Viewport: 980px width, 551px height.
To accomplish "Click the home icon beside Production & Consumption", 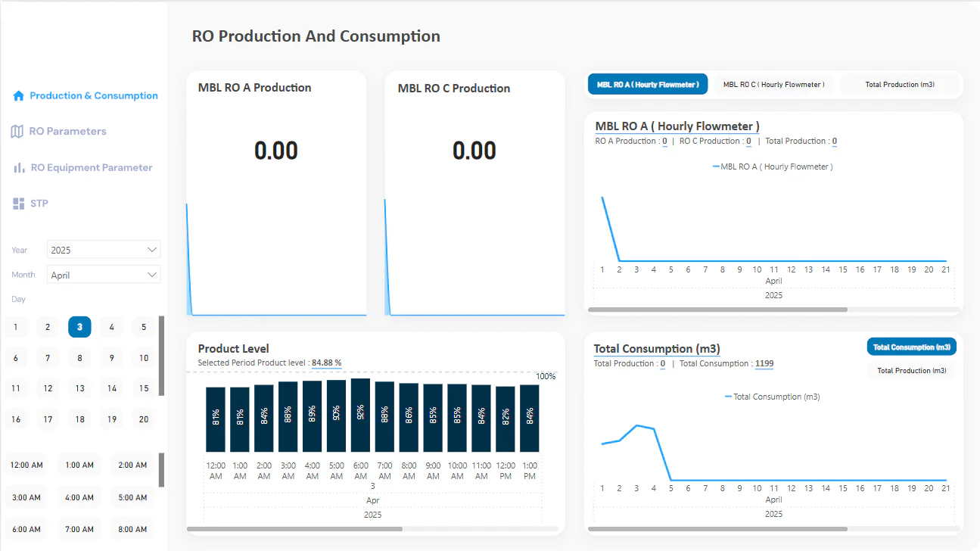I will [19, 96].
